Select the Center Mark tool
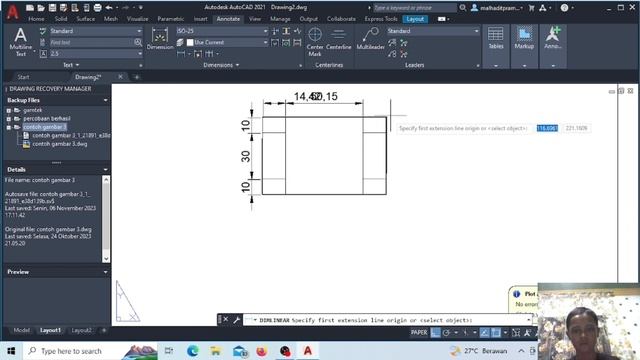The width and height of the screenshot is (640, 360). pos(315,42)
